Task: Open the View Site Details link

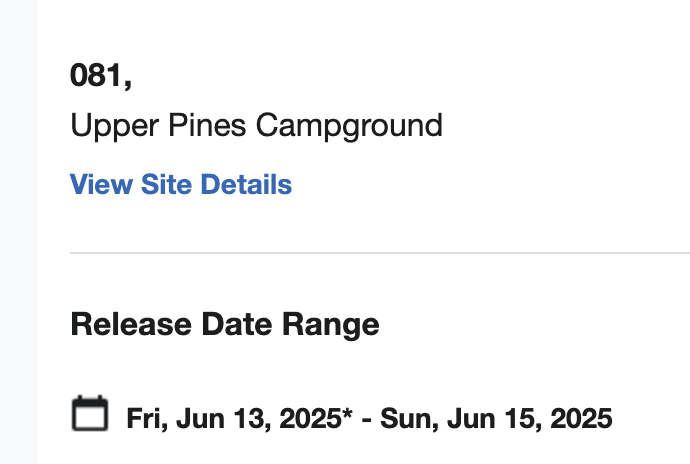Action: pyautogui.click(x=181, y=185)
